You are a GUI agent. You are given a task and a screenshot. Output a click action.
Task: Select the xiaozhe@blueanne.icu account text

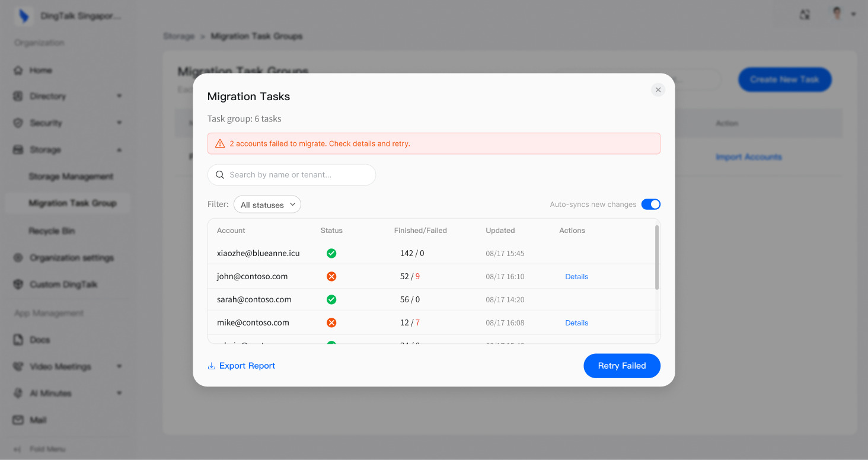click(259, 253)
